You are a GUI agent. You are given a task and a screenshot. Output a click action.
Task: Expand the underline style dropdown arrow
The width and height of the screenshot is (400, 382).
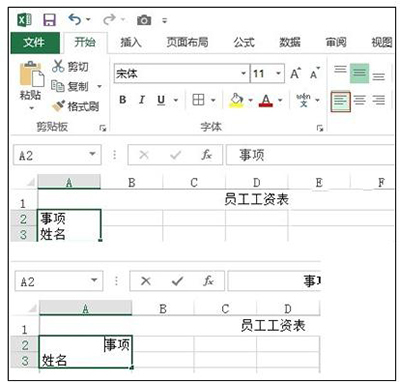[176, 100]
